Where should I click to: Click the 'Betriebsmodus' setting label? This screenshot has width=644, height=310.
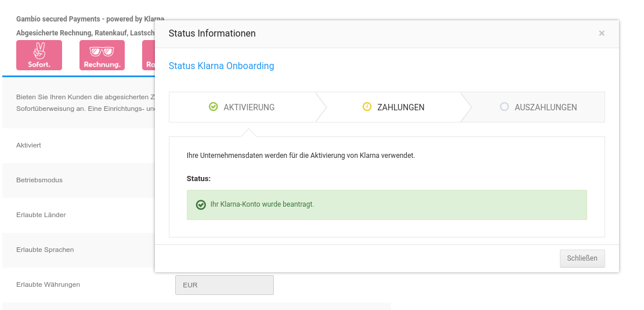click(x=39, y=180)
